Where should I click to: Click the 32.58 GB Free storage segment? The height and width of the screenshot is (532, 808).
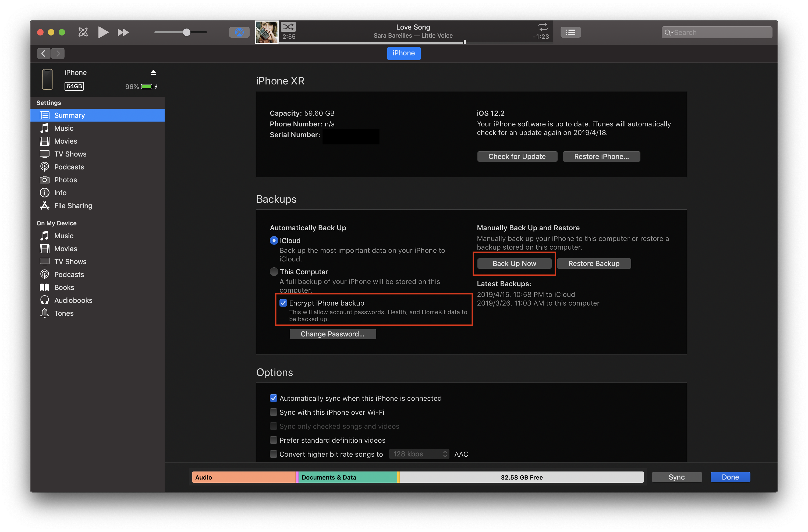click(x=522, y=477)
